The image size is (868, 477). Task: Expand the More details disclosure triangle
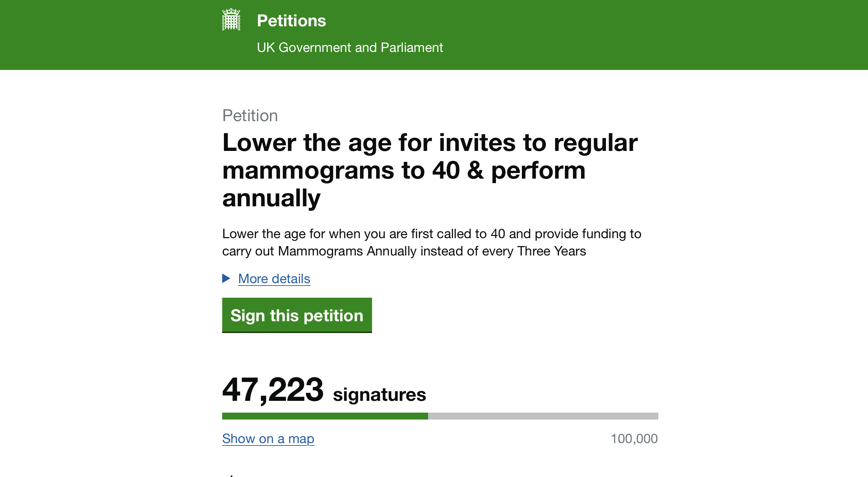[x=226, y=278]
